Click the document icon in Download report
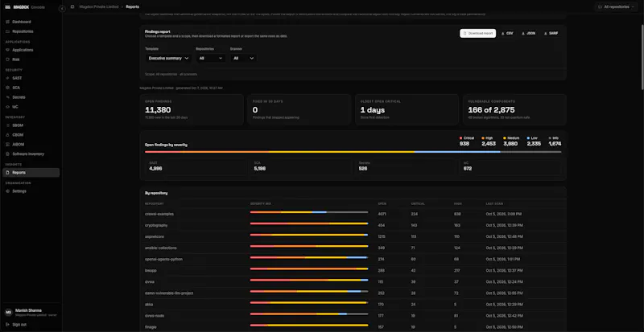Image resolution: width=644 pixels, height=332 pixels. point(464,33)
